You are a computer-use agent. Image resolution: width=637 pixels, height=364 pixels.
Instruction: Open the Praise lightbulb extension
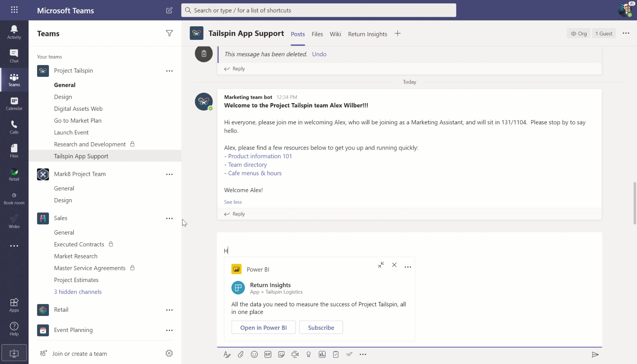308,354
